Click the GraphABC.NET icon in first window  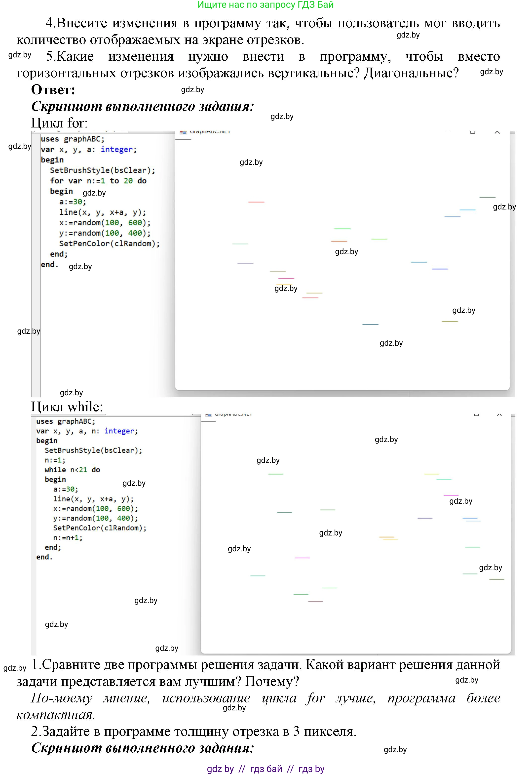coord(183,132)
